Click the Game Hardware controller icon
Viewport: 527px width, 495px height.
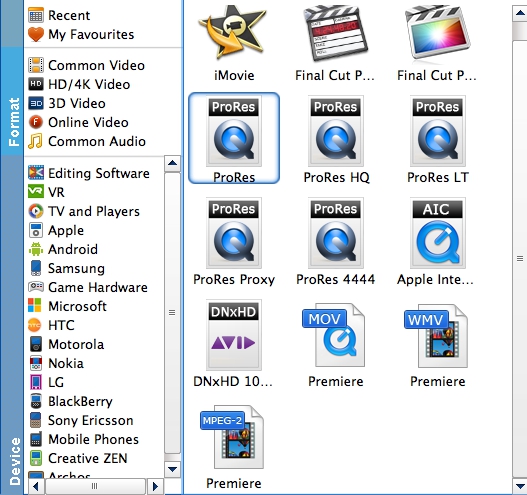pos(36,287)
